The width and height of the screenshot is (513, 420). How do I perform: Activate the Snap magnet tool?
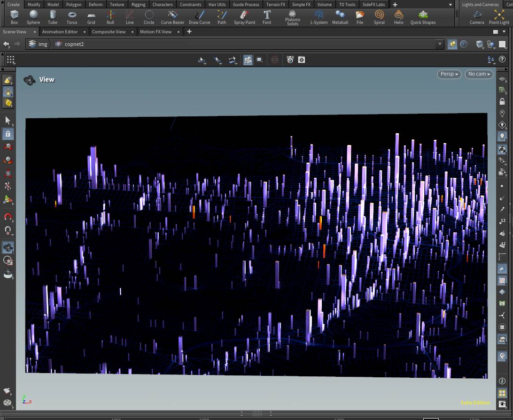(8, 217)
